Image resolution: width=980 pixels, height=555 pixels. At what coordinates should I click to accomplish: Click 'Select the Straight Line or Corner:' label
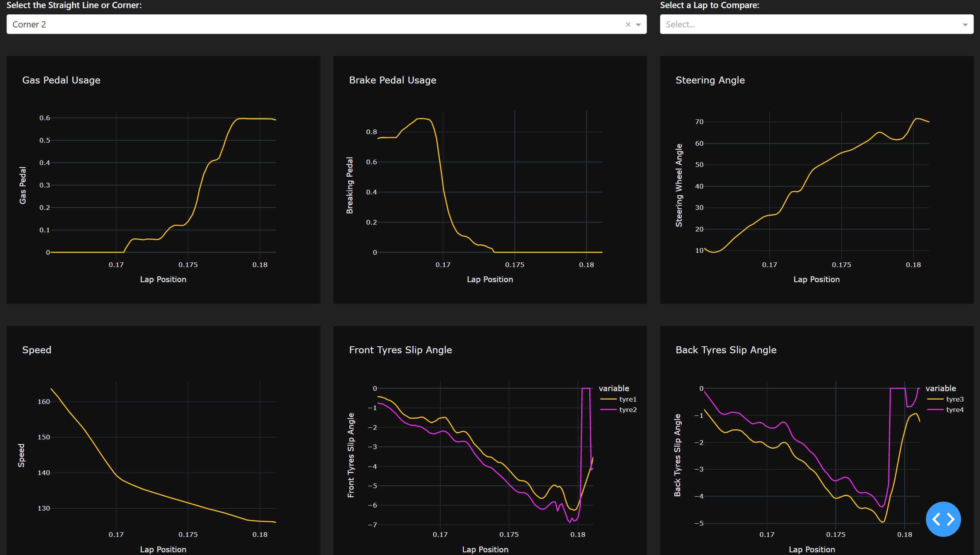click(74, 5)
